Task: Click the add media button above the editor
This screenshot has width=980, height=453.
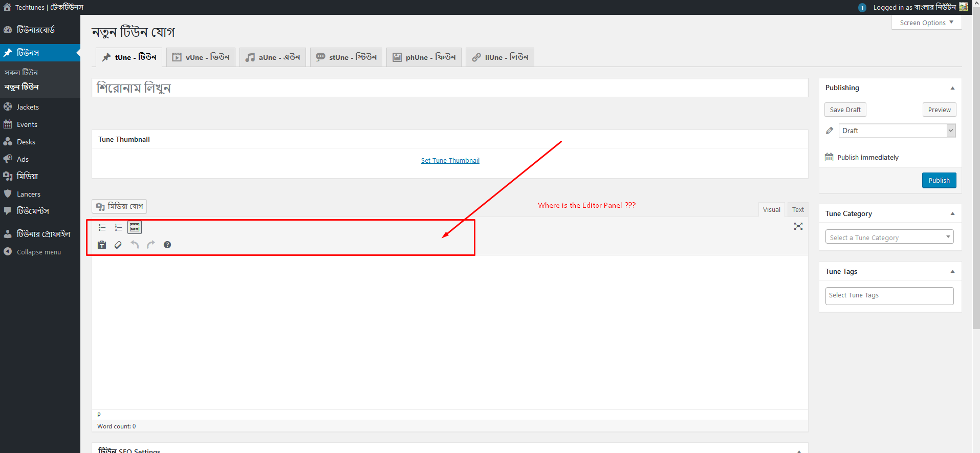Action: [119, 206]
